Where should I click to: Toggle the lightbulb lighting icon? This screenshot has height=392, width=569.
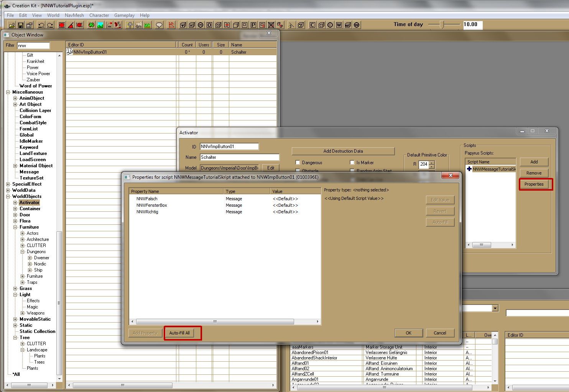tap(130, 25)
